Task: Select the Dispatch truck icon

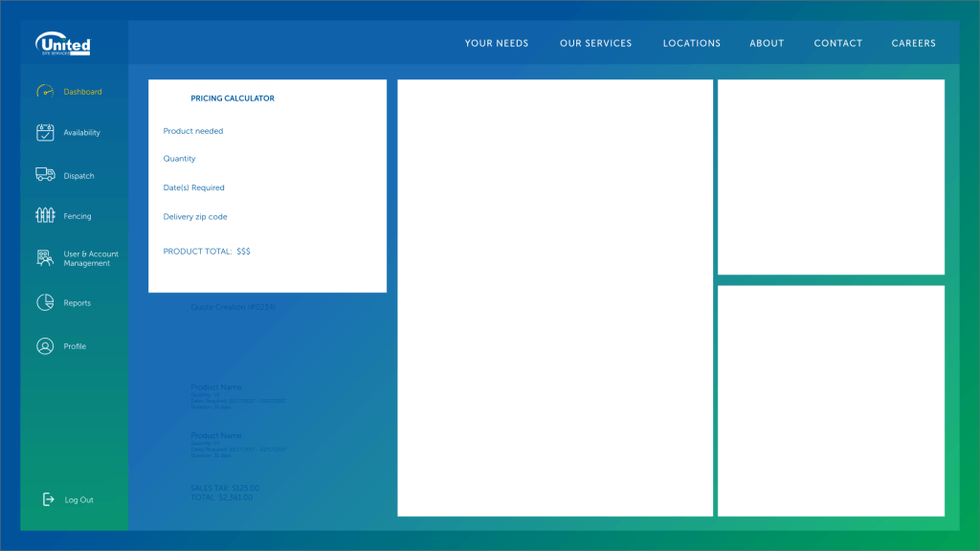Action: point(45,175)
